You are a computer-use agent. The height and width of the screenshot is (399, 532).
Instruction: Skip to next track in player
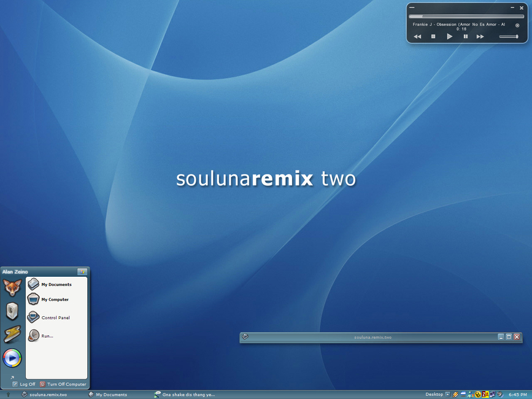pos(480,36)
